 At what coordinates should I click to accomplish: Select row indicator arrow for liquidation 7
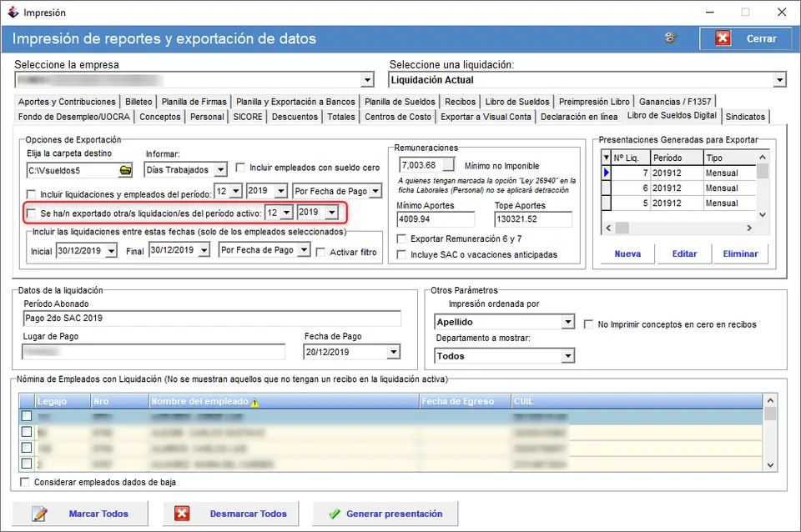(606, 173)
